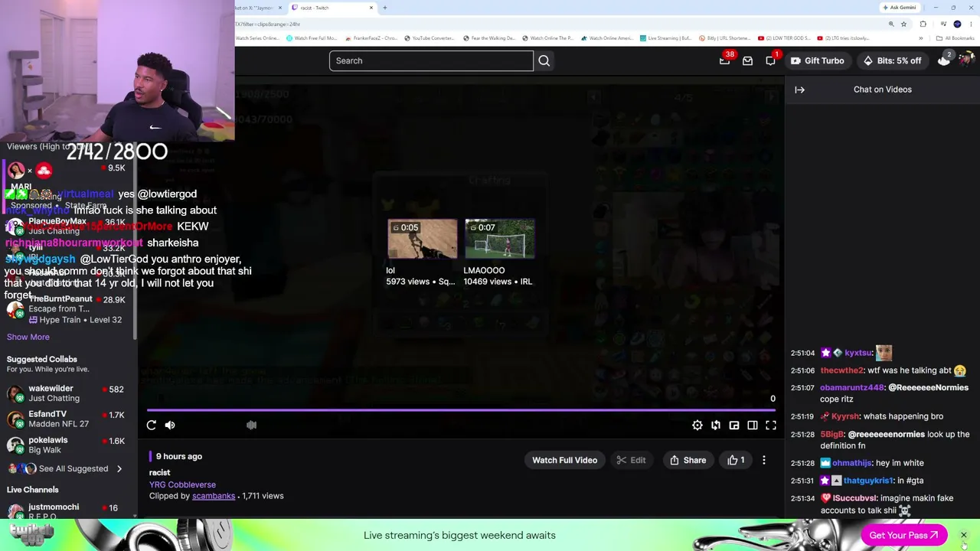Screen dimensions: 980x551
Task: Open the notifications icon with 1 badge
Action: pos(771,60)
